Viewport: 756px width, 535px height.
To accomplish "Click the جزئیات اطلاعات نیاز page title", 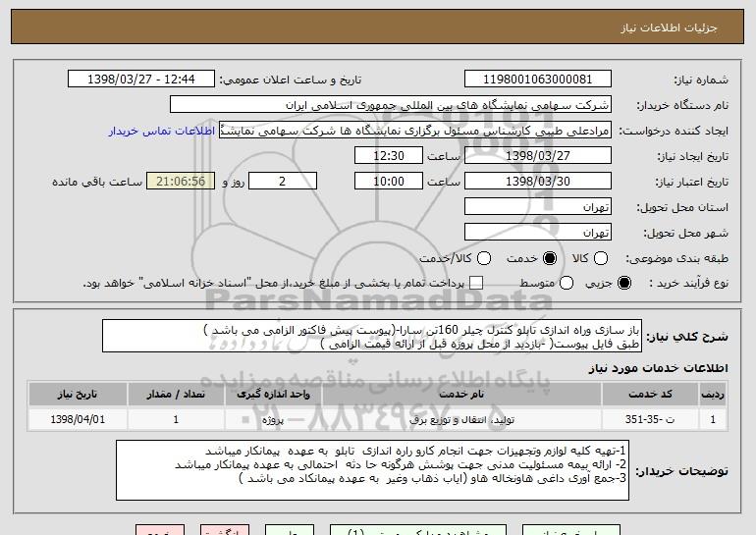I will coord(670,27).
